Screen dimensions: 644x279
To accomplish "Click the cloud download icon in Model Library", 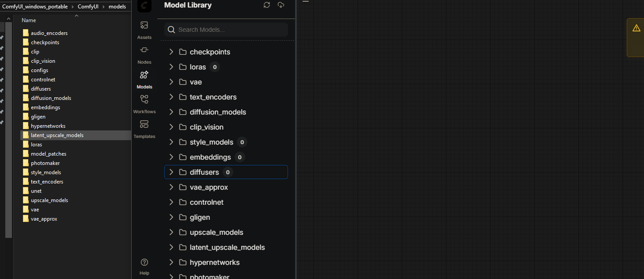I will click(x=281, y=5).
